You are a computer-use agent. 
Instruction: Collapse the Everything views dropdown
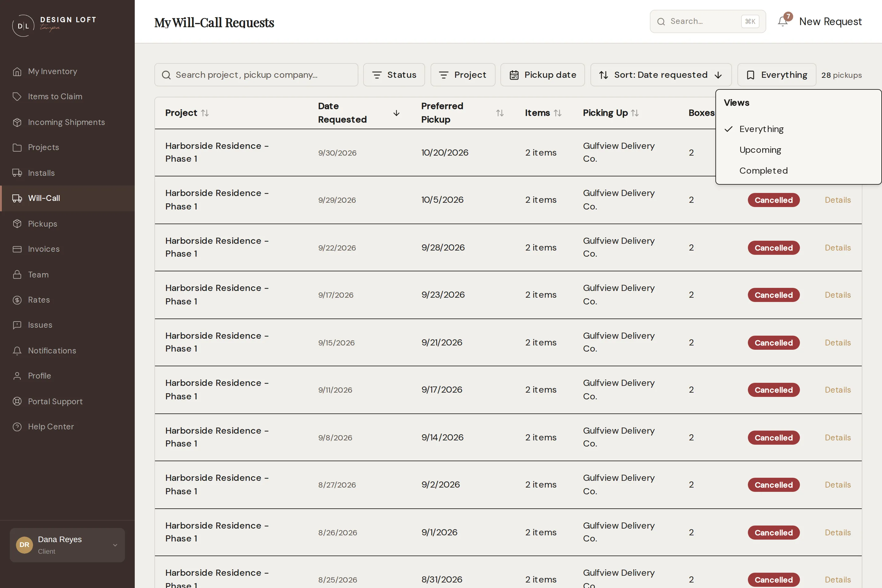(777, 75)
